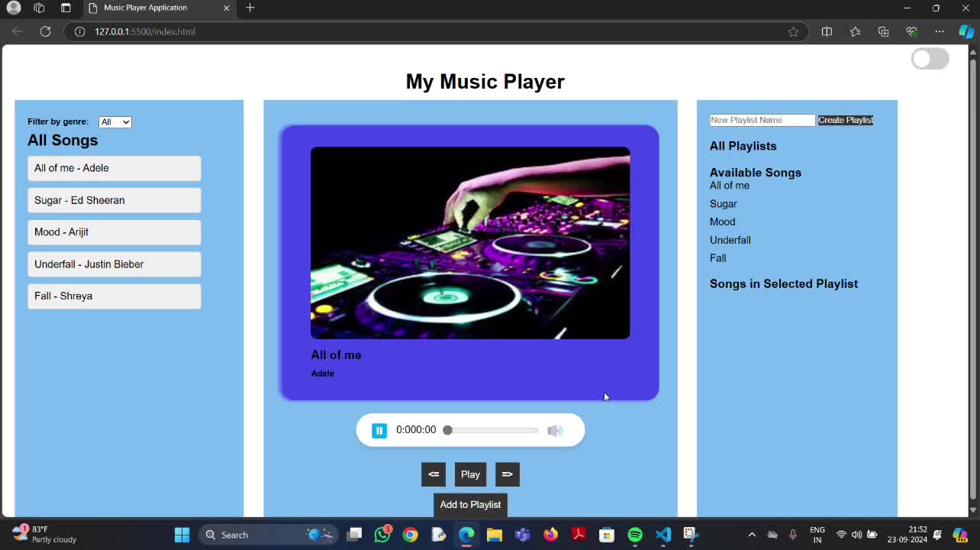Click Create Playlist button
This screenshot has width=980, height=550.
(x=846, y=120)
